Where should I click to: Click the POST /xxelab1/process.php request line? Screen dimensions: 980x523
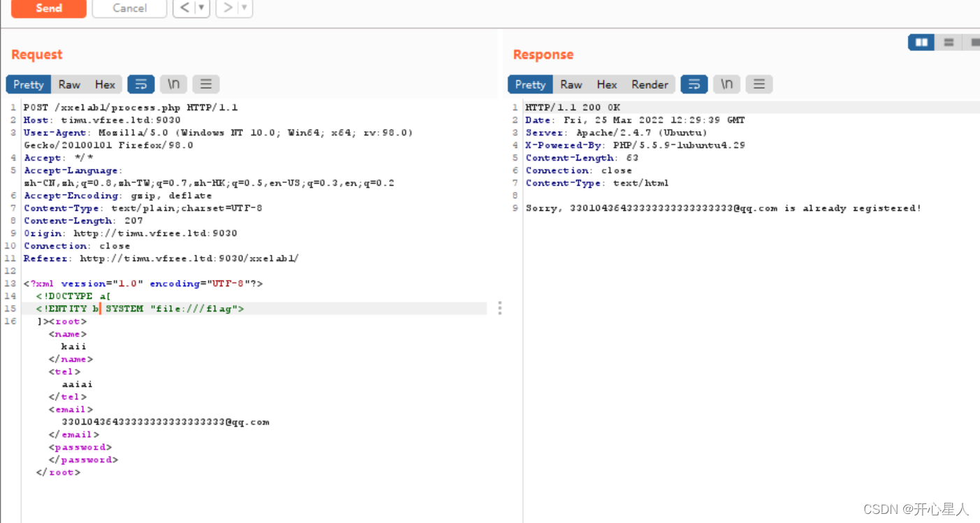131,108
